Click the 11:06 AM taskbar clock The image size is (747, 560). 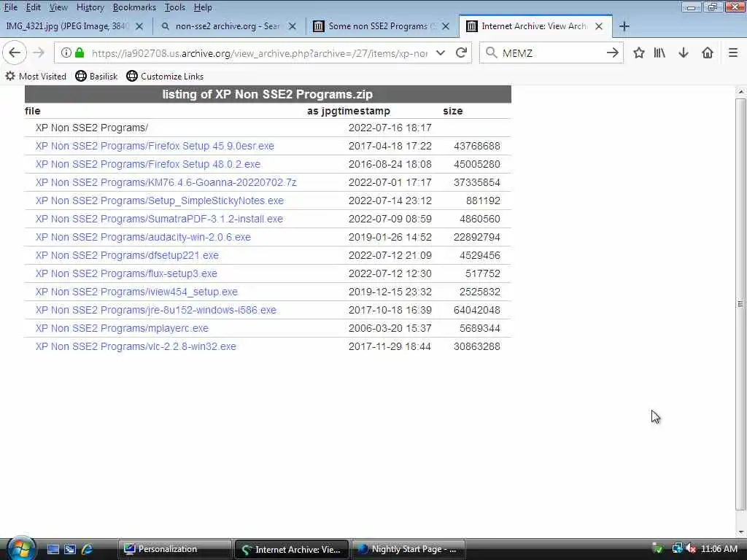pos(719,549)
